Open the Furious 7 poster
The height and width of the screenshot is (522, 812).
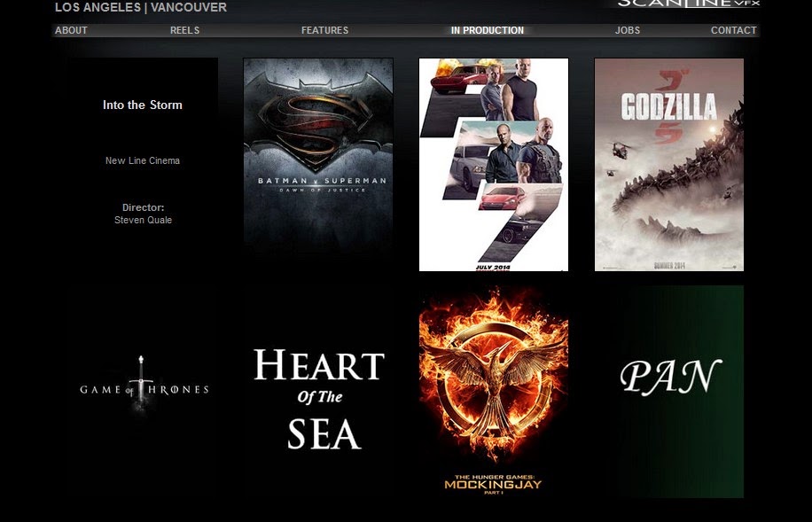(494, 164)
